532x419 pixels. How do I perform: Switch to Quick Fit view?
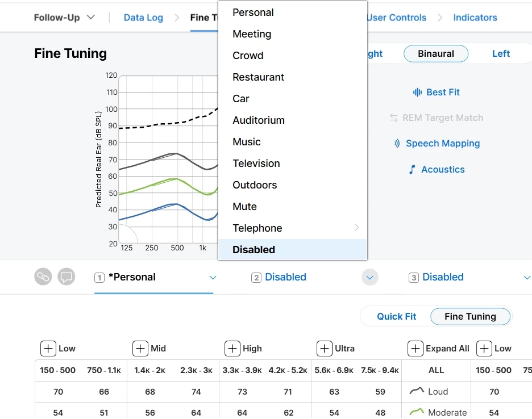point(396,316)
